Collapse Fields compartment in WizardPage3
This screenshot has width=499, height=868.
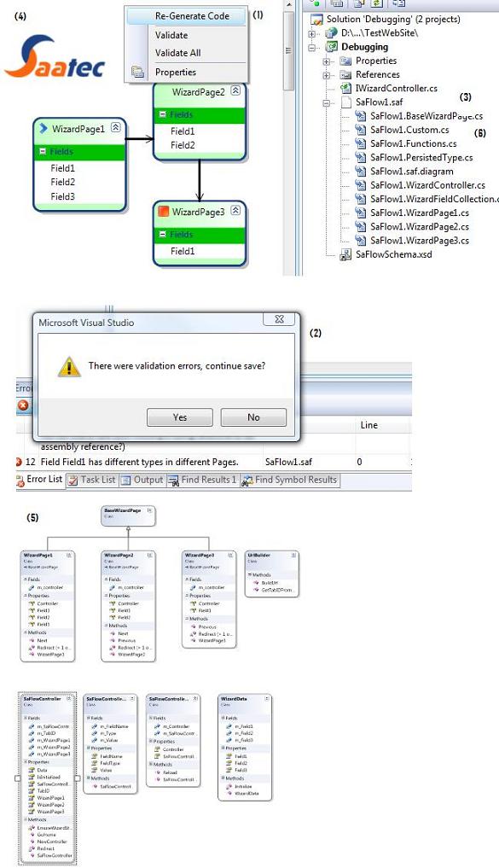pyautogui.click(x=163, y=234)
